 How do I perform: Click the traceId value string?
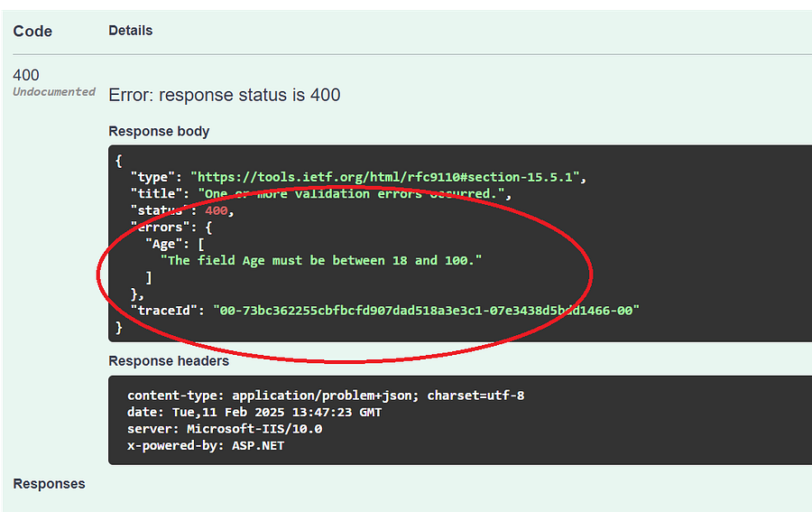click(426, 311)
